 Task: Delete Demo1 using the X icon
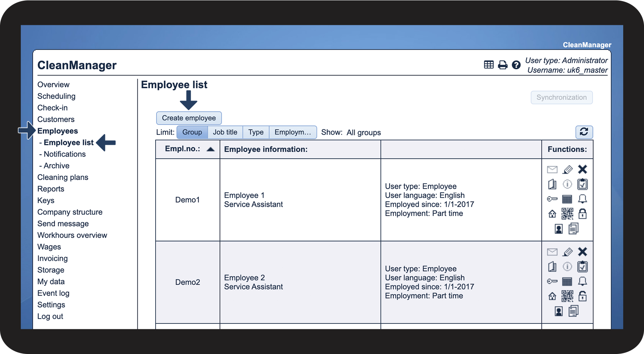click(582, 169)
